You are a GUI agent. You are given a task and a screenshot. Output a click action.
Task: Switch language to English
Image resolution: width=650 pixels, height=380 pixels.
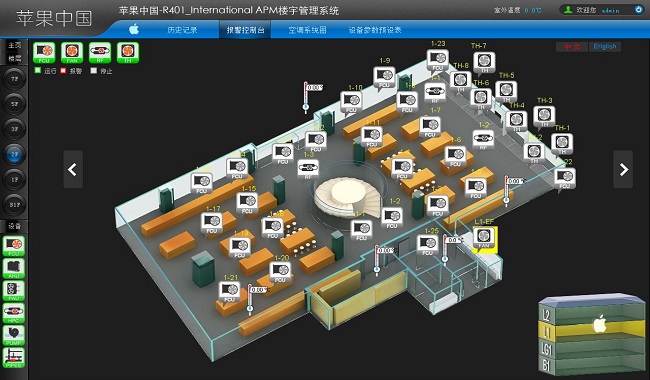605,46
